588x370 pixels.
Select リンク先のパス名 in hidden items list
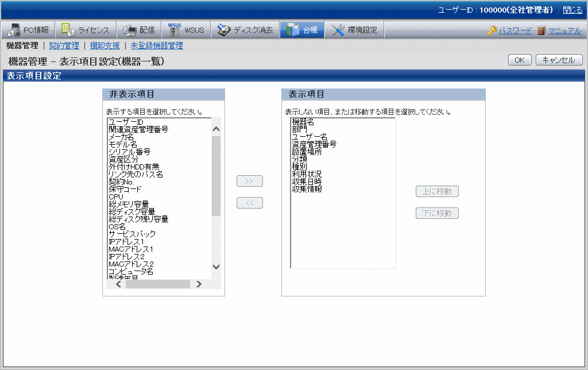coord(160,174)
